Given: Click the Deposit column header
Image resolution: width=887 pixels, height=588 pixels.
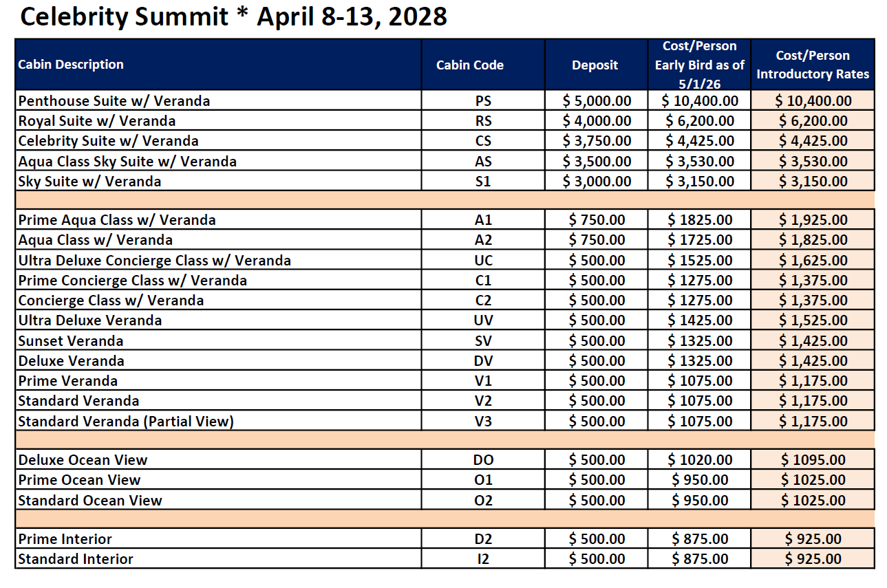Looking at the screenshot, I should click(595, 65).
